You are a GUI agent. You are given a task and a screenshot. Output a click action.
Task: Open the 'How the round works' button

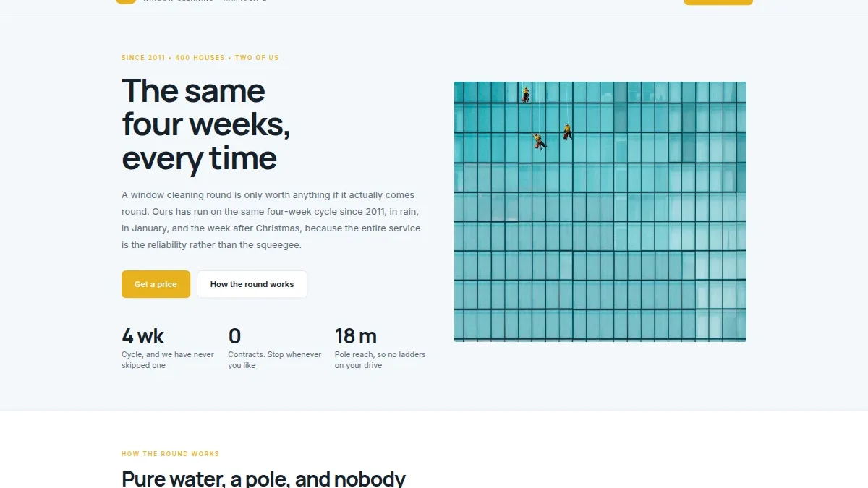click(252, 284)
